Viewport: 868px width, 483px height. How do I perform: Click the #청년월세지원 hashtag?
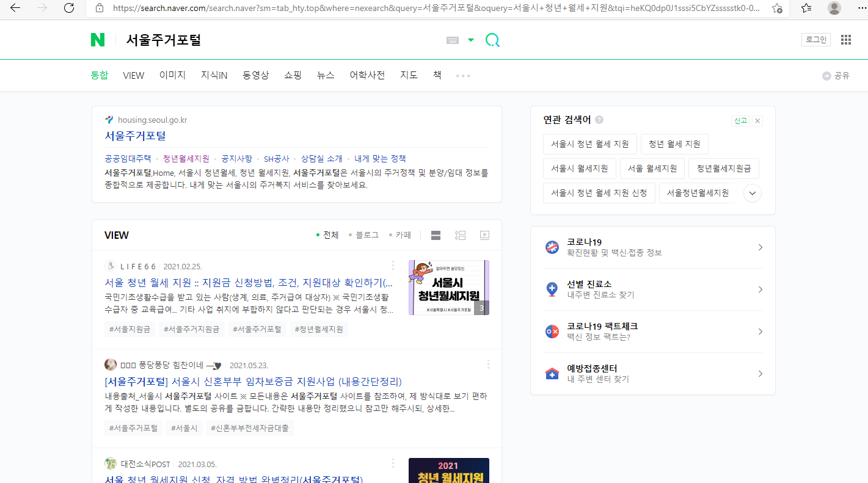(319, 329)
